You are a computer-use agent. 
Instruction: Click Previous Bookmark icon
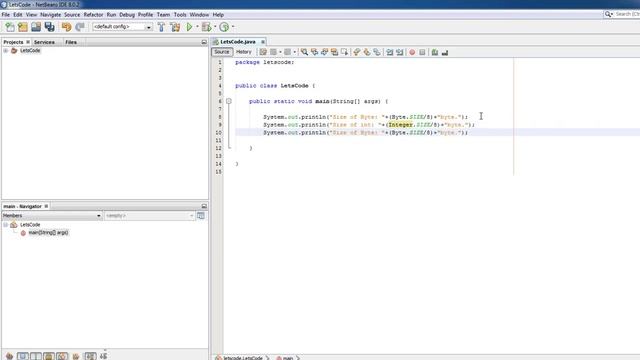pyautogui.click(x=357, y=52)
